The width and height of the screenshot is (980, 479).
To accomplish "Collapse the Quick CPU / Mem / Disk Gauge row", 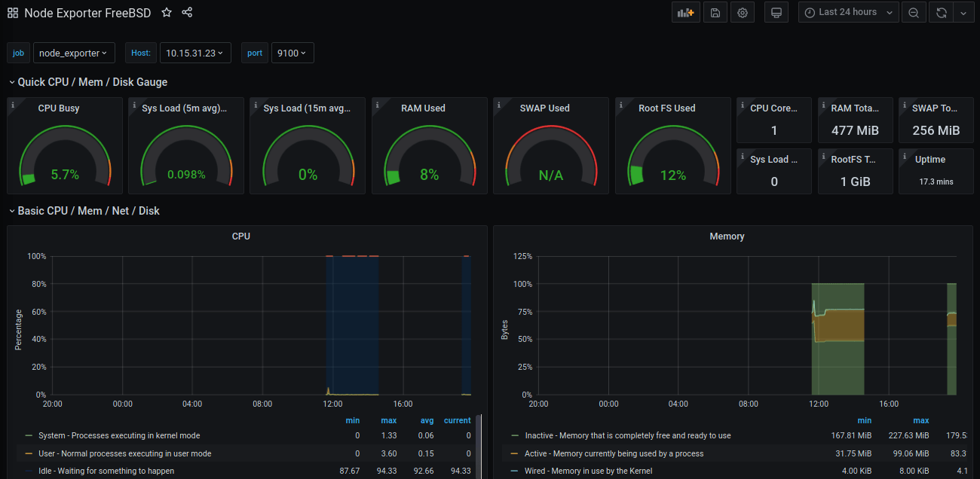I will [x=92, y=82].
